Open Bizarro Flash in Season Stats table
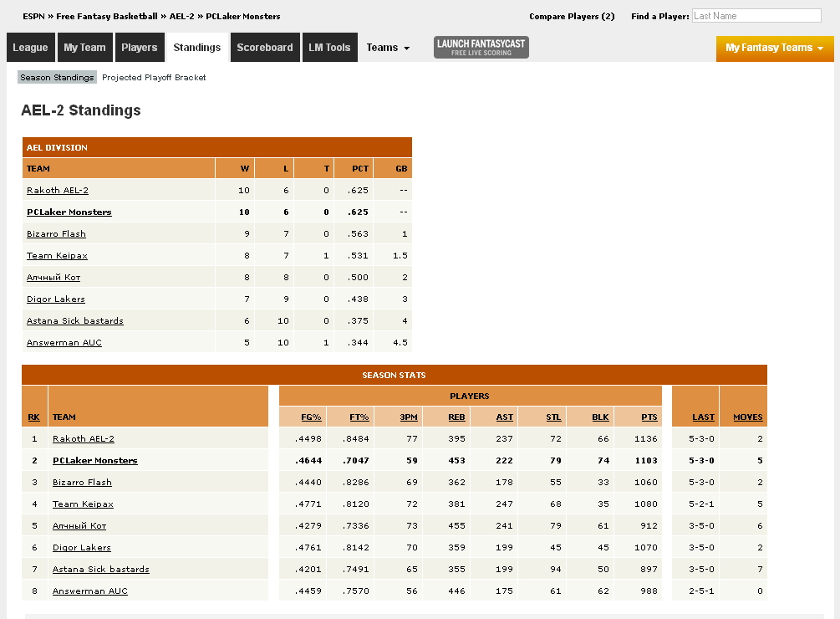Screen dimensions: 840x619 pos(82,483)
